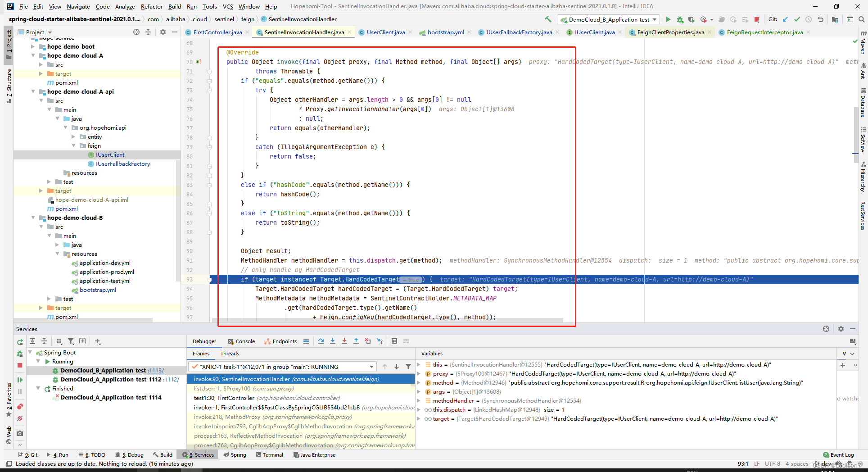
Task: Collapse Finished services node
Action: [x=38, y=388]
